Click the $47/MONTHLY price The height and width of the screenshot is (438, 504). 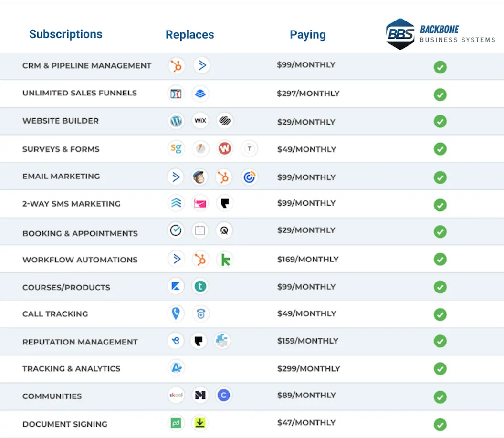306,423
